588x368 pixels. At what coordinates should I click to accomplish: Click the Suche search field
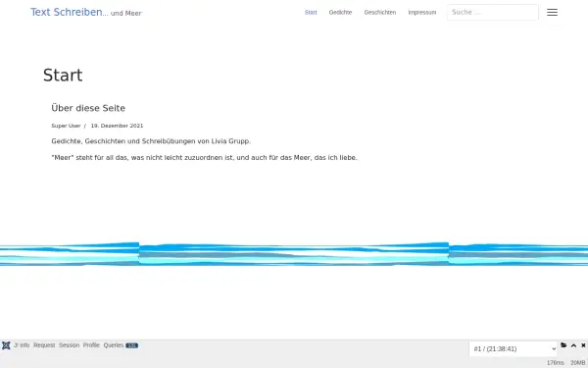pos(493,13)
